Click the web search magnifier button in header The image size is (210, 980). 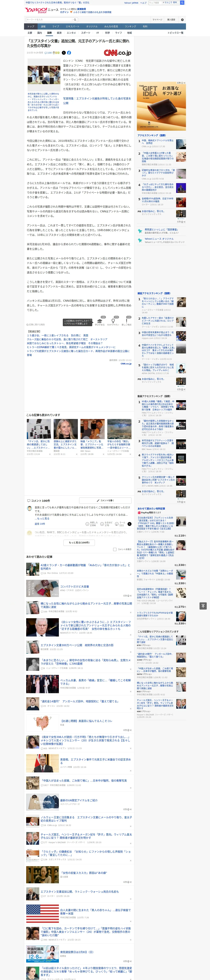(182, 3)
